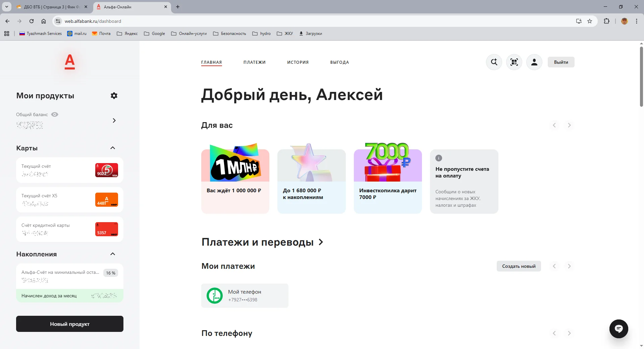This screenshot has width=644, height=349.
Task: Show next Для вас offers
Action: (x=569, y=125)
